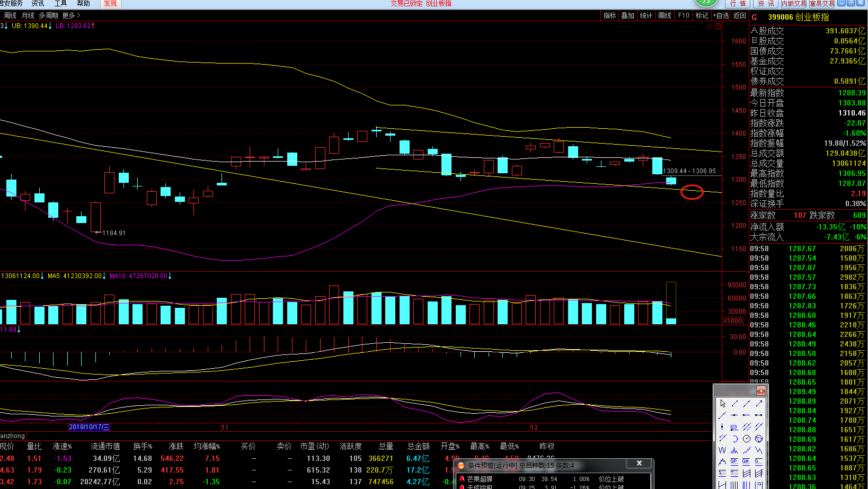This screenshot has height=489, width=868.
Task: Choose the circle drawing tool
Action: pyautogui.click(x=747, y=439)
